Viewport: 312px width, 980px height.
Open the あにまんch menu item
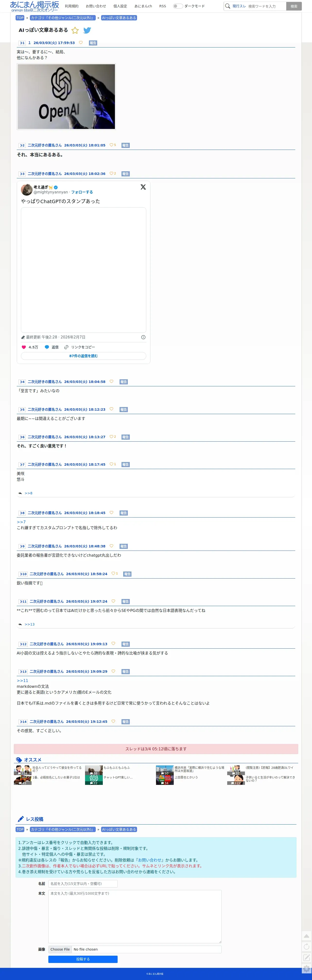coord(143,6)
